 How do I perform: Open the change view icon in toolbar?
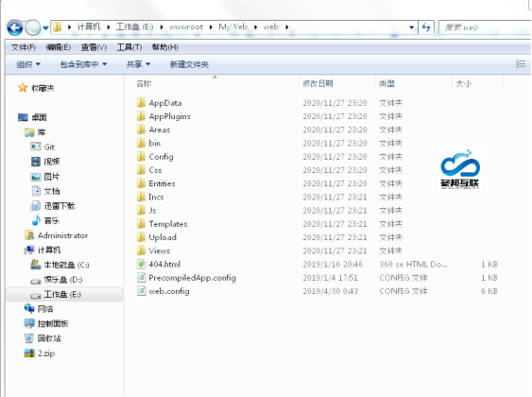[x=521, y=63]
